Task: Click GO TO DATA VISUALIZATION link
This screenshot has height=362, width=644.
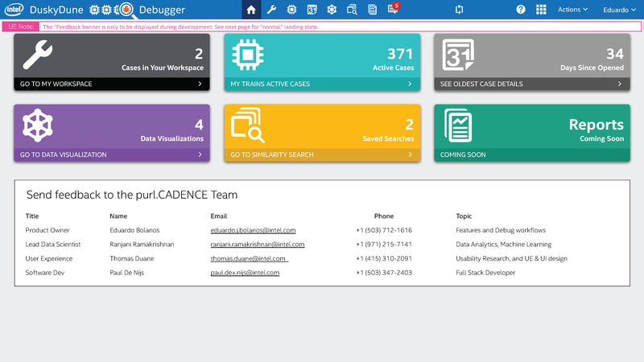Action: click(64, 154)
